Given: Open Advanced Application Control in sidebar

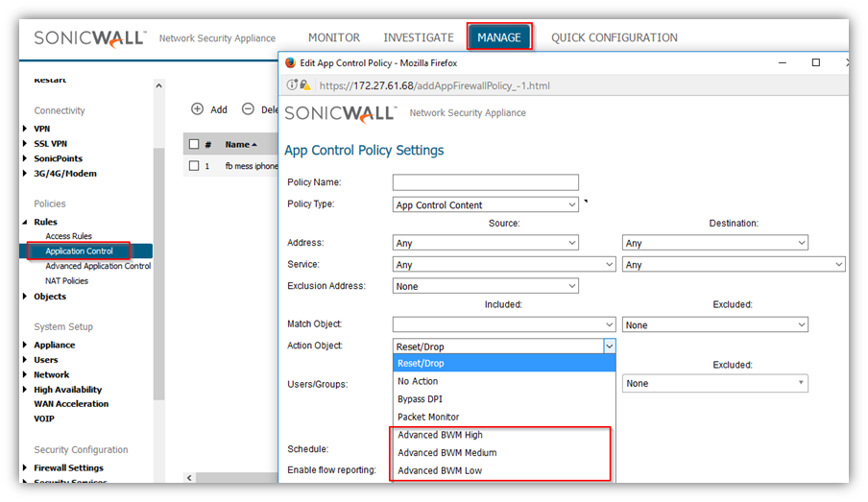Looking at the screenshot, I should click(98, 266).
